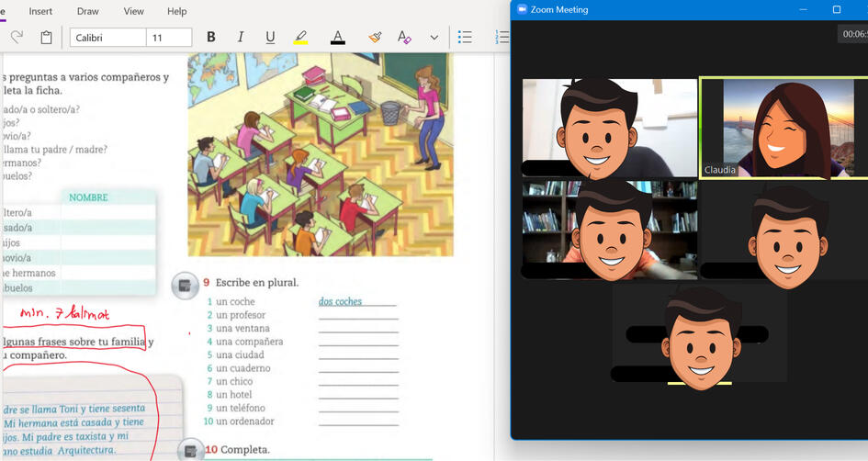
Task: Apply a bulleted list
Action: coord(466,38)
